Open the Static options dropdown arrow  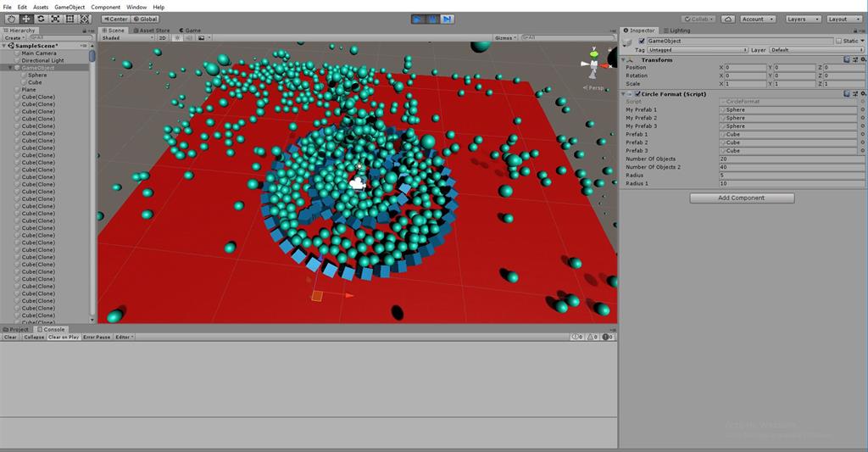pos(862,41)
